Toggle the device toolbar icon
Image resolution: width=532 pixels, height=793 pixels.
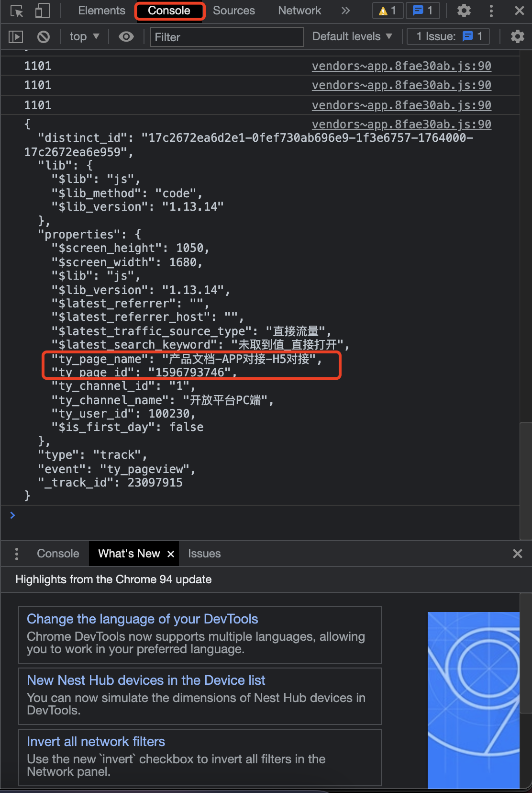tap(43, 11)
